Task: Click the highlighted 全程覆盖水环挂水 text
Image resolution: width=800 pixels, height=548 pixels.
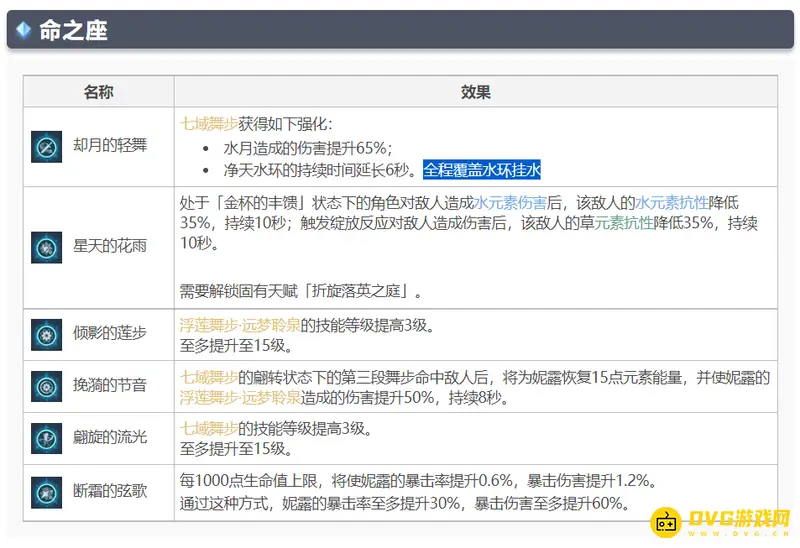Action: click(x=481, y=169)
